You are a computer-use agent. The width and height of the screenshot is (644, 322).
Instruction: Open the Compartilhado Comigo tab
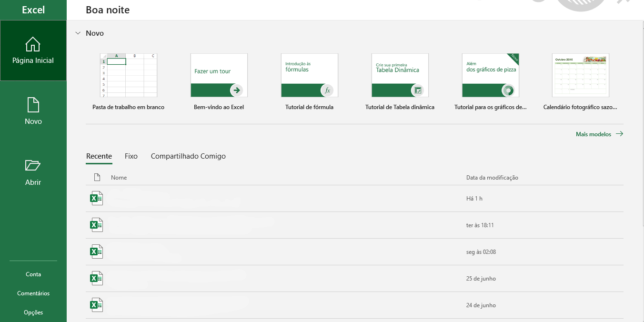188,156
